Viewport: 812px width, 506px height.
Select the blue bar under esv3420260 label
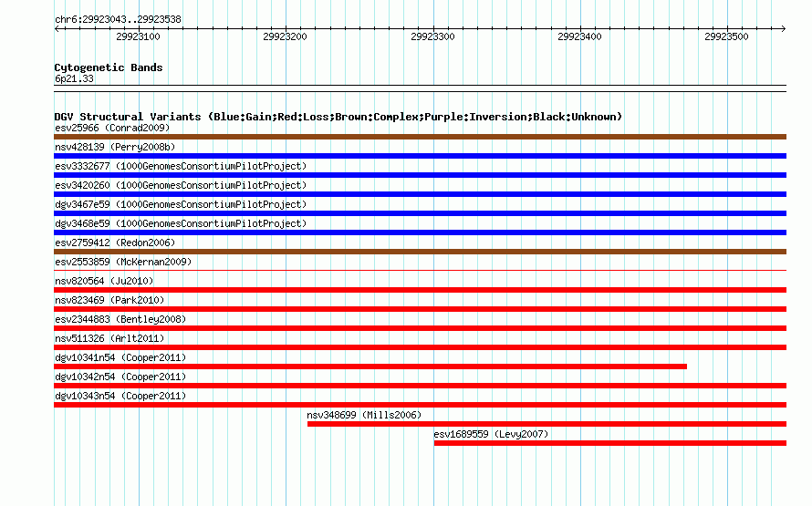pos(420,194)
